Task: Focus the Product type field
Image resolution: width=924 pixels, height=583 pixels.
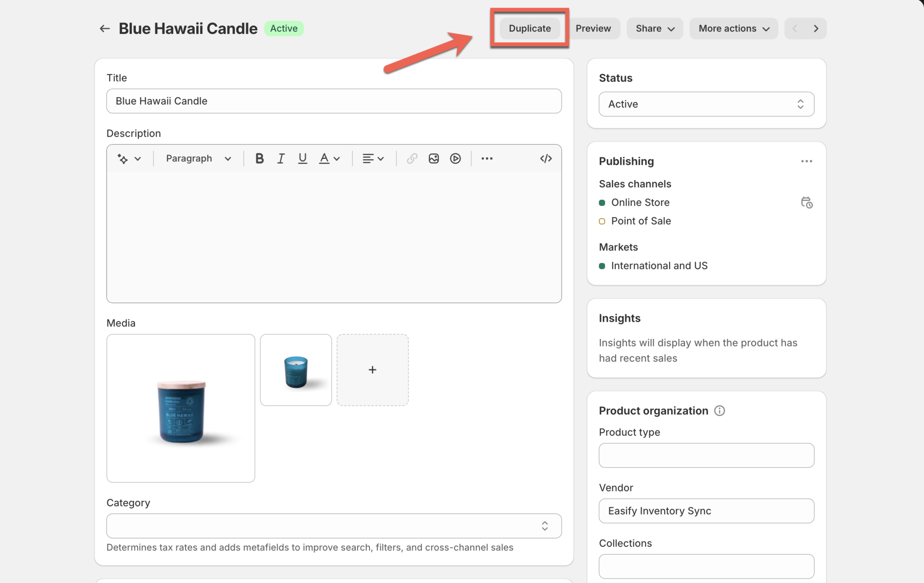Action: pos(707,455)
